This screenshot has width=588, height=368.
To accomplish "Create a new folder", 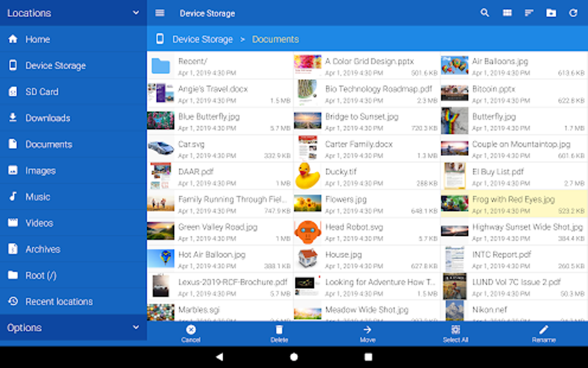I will pyautogui.click(x=551, y=12).
